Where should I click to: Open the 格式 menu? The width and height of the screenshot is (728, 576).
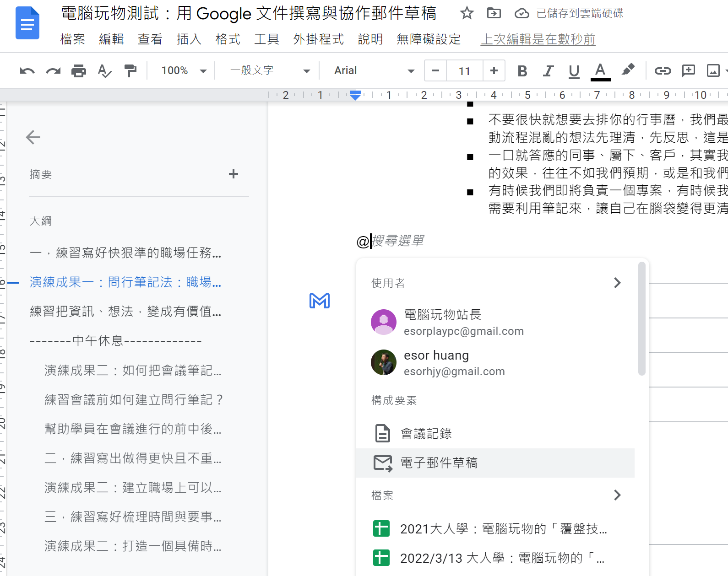(x=228, y=39)
